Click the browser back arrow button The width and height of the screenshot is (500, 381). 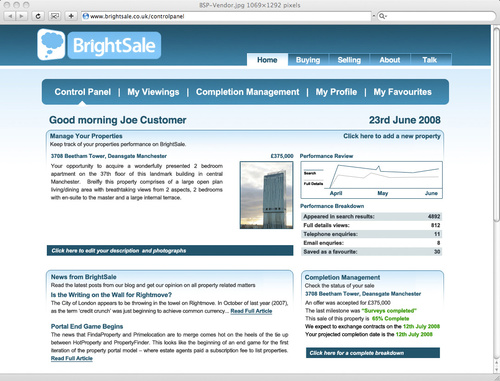pyautogui.click(x=10, y=16)
